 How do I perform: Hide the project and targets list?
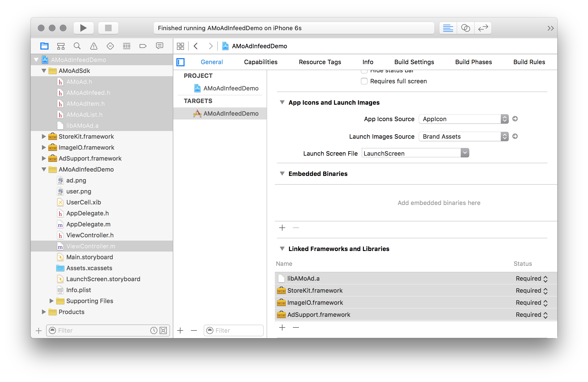click(x=180, y=62)
